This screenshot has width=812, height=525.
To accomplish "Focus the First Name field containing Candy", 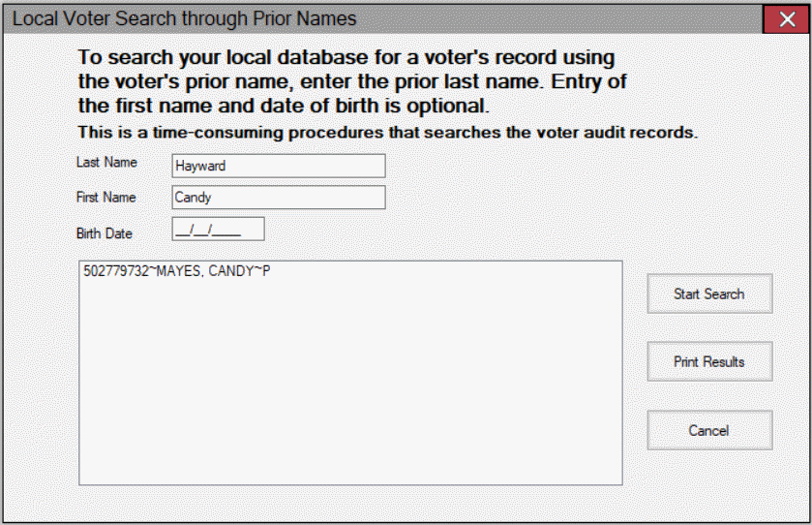I will click(278, 198).
